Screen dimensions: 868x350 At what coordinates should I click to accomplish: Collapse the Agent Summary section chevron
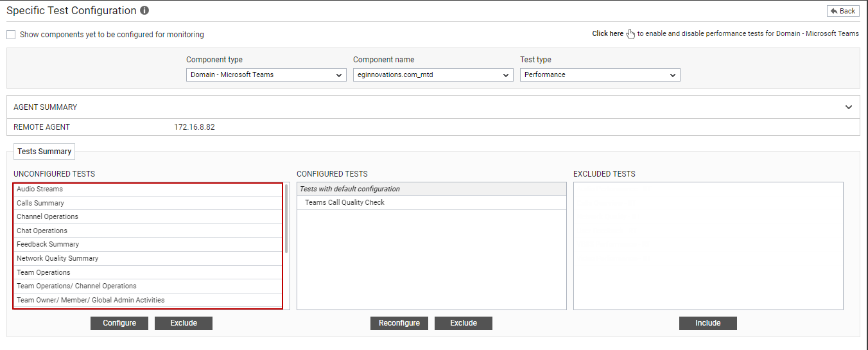click(849, 107)
